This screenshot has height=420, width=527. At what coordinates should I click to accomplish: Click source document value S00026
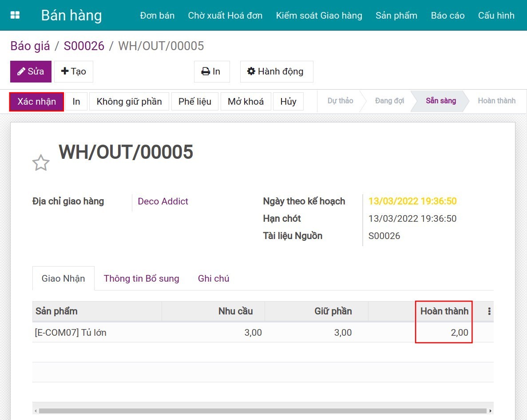tap(384, 236)
